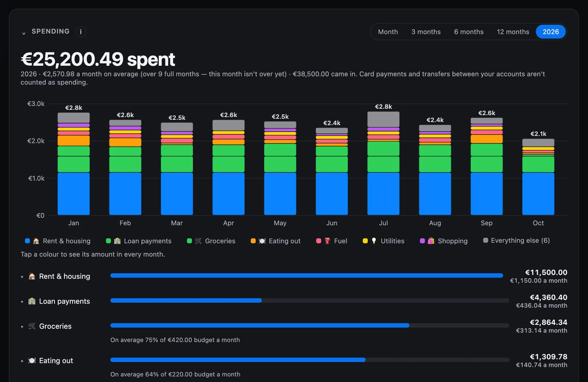Click the Loan payments progress bar
The width and height of the screenshot is (588, 382).
[310, 300]
